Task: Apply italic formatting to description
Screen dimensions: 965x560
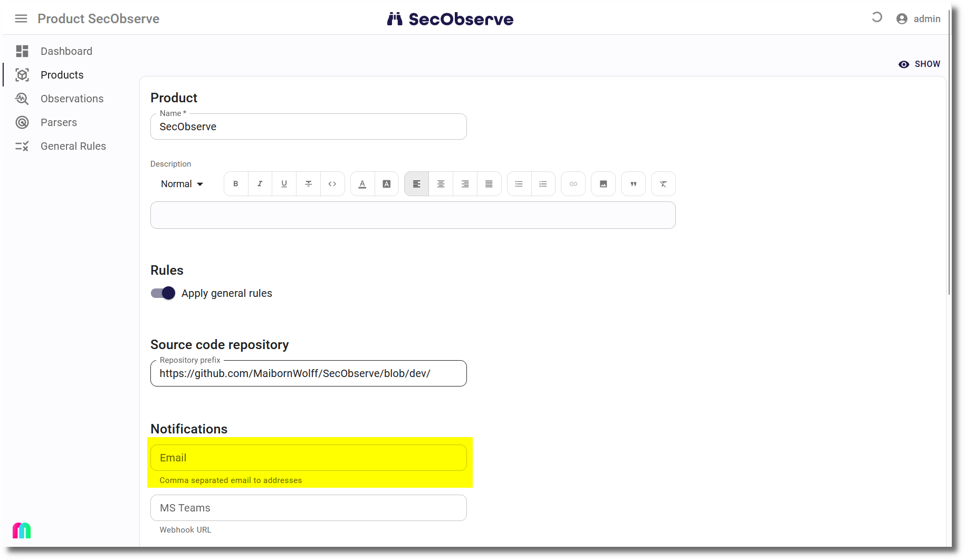Action: (260, 184)
